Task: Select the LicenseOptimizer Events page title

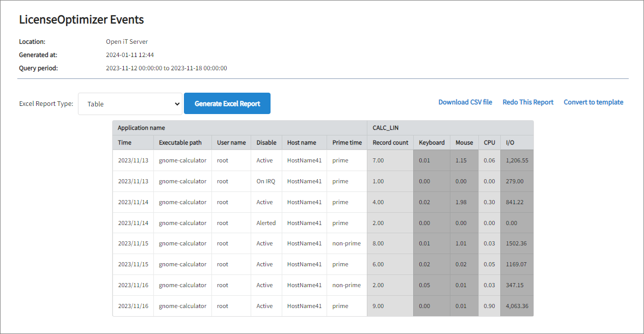Action: [x=81, y=19]
